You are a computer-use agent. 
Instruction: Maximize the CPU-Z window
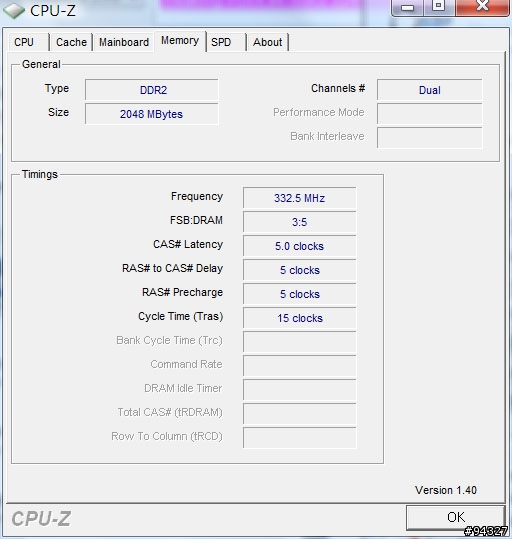(x=438, y=7)
